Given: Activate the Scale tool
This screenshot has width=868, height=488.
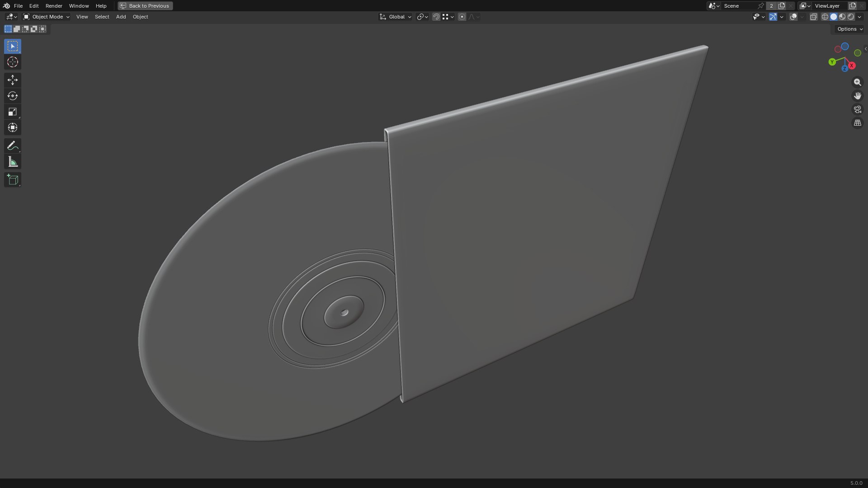Looking at the screenshot, I should coord(13,112).
